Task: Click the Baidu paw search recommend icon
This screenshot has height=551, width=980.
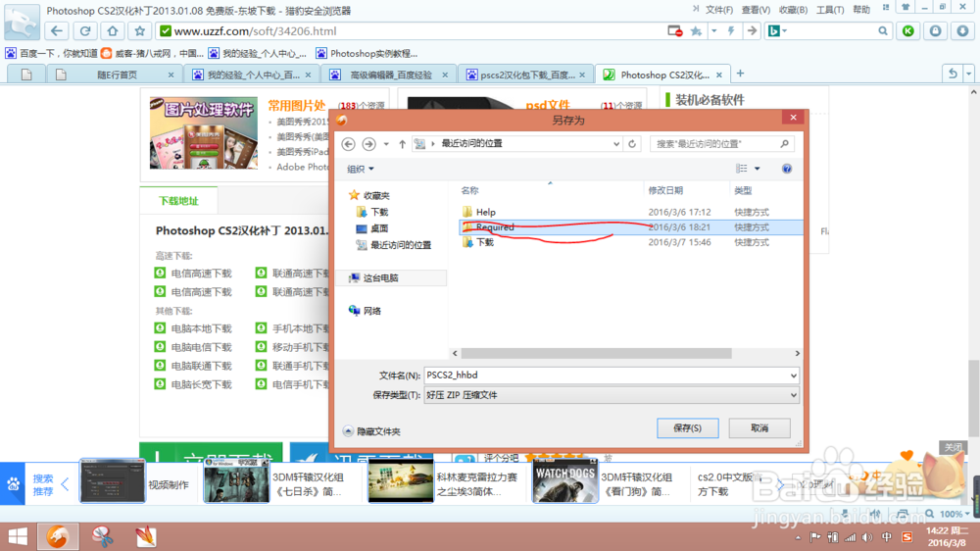Action: (13, 484)
